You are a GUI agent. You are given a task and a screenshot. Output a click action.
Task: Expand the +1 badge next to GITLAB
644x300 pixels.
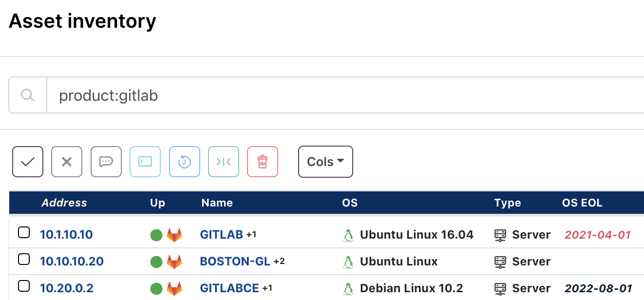coord(250,235)
